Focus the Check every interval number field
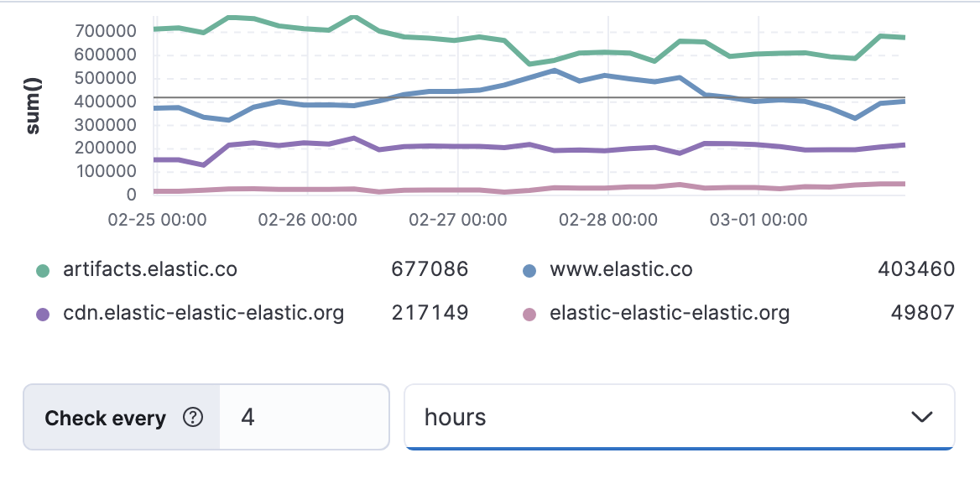The width and height of the screenshot is (980, 479). coord(304,418)
